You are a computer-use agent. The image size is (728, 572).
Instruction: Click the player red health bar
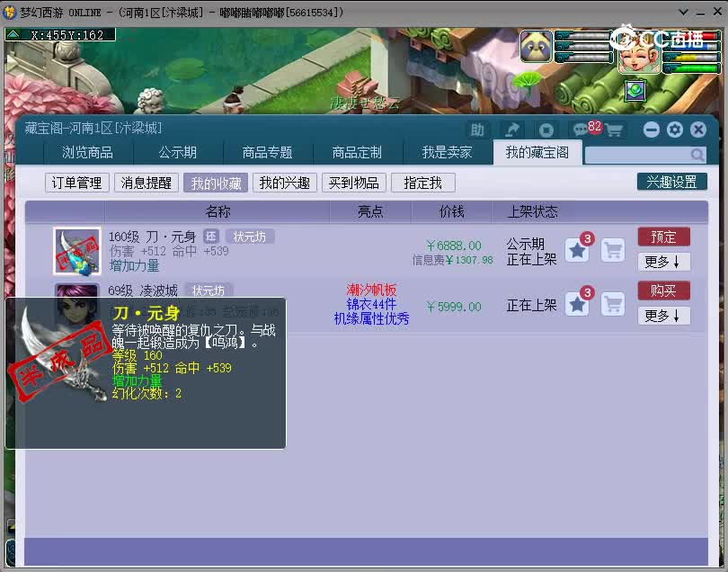[x=692, y=36]
